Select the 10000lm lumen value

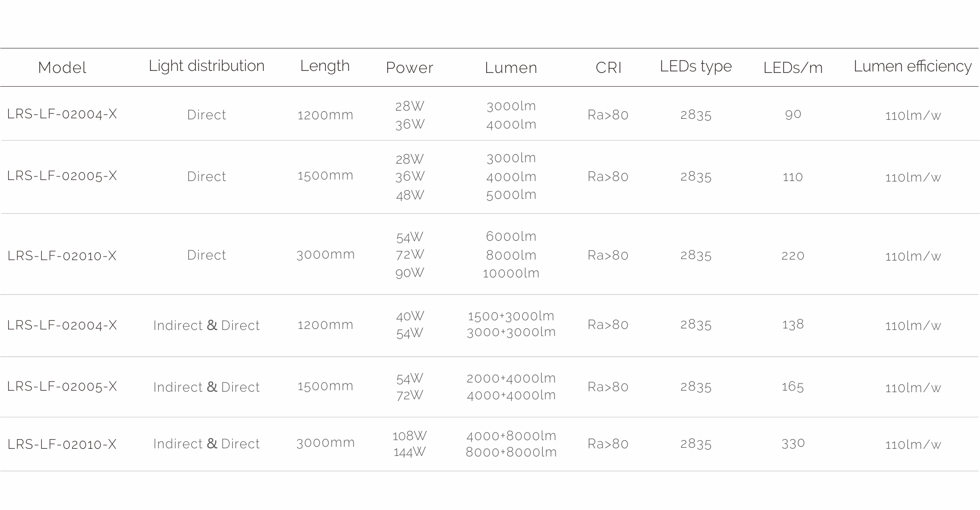pyautogui.click(x=511, y=273)
